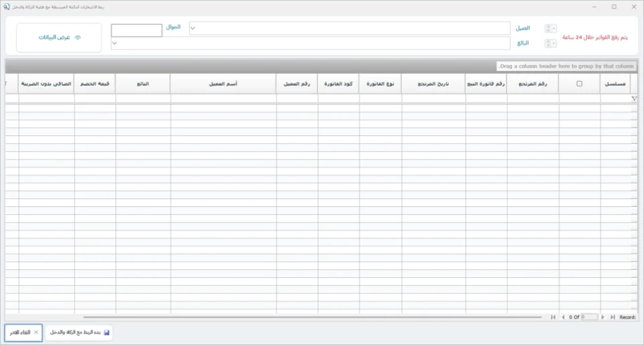
Task: Go to first record navigator icon
Action: click(x=553, y=317)
